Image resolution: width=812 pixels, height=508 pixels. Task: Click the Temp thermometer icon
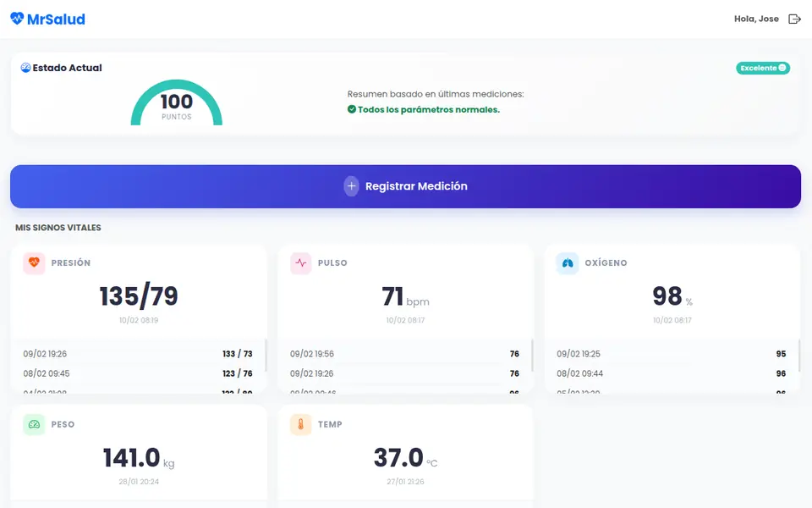coord(301,424)
